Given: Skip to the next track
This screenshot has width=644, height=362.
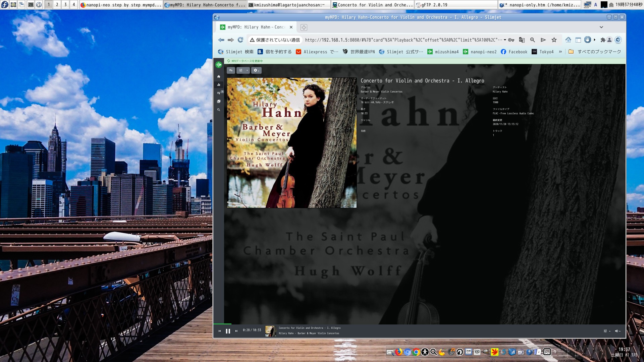Looking at the screenshot, I should (236, 331).
